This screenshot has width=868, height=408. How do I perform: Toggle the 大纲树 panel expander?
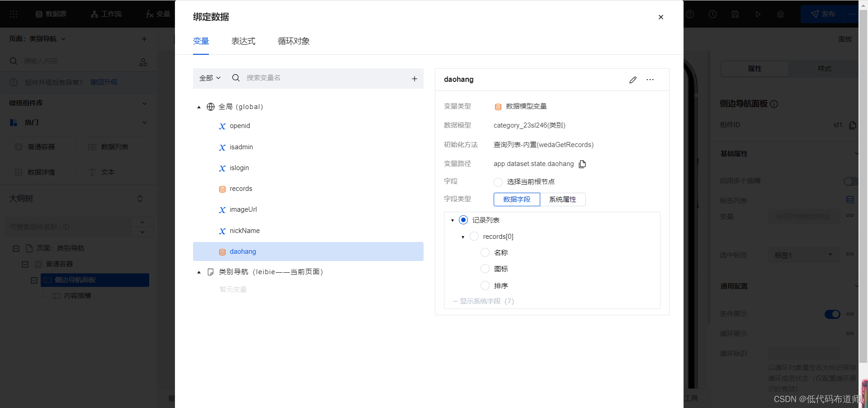tap(140, 199)
